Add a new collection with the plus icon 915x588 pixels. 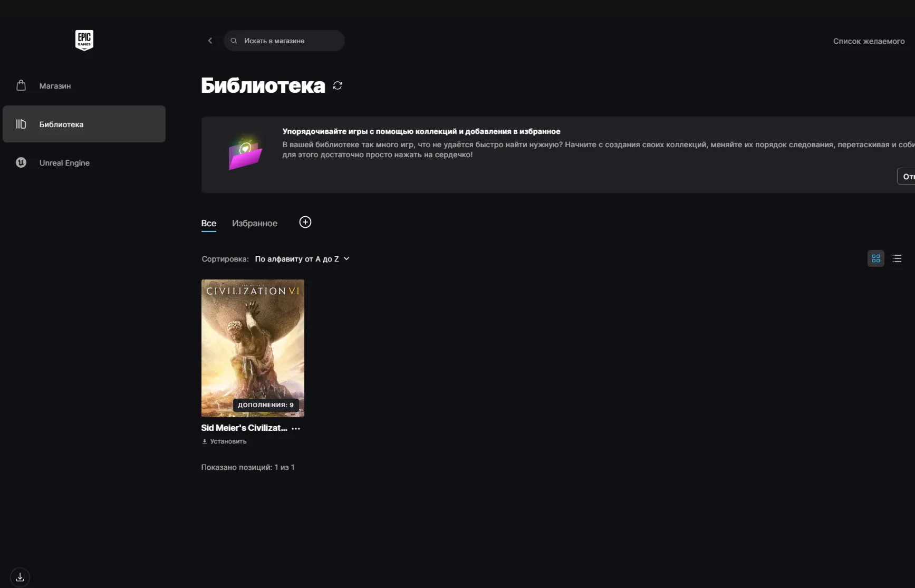pos(305,222)
